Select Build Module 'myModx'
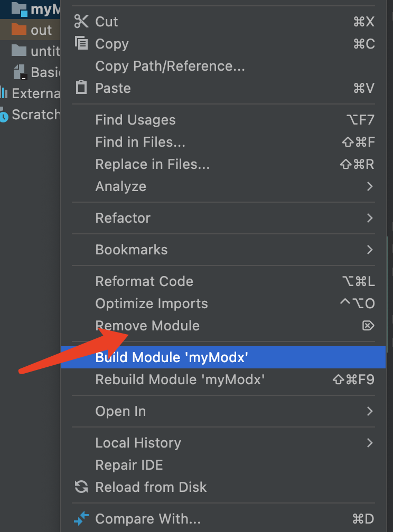This screenshot has width=393, height=532. coord(172,357)
